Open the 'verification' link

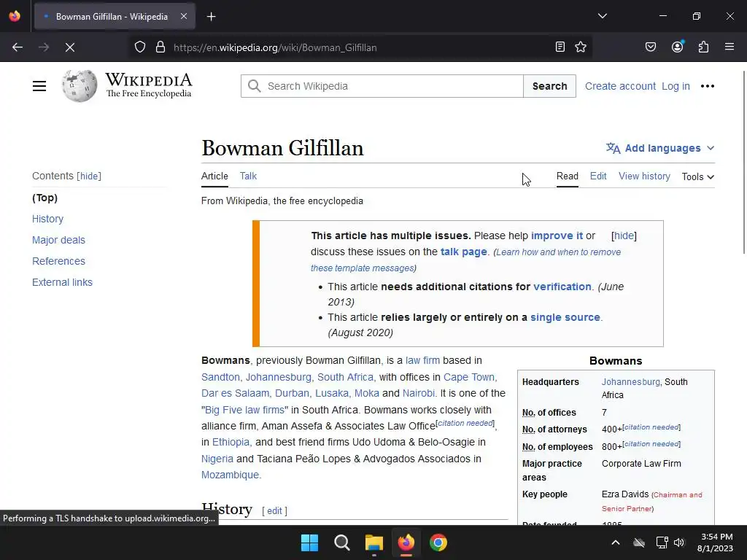pos(562,287)
